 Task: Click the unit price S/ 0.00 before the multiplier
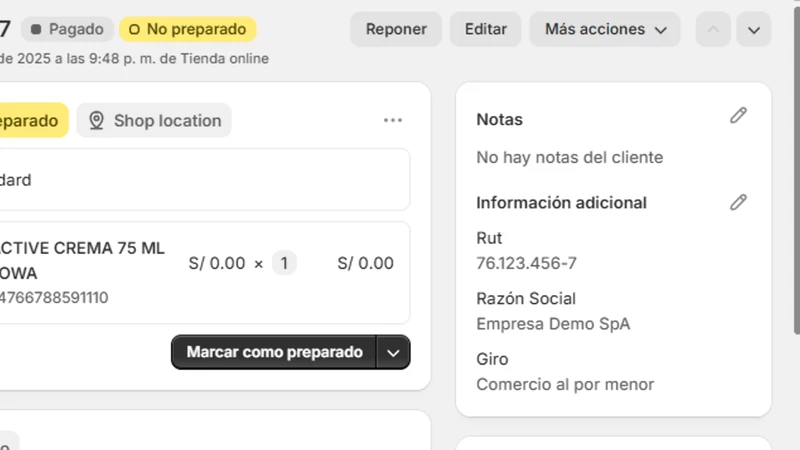pyautogui.click(x=217, y=263)
